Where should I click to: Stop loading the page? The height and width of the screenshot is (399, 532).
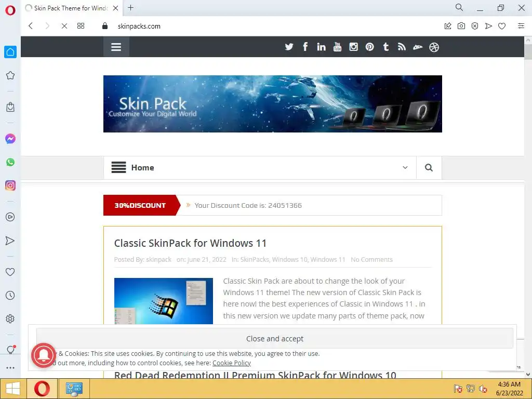[64, 26]
